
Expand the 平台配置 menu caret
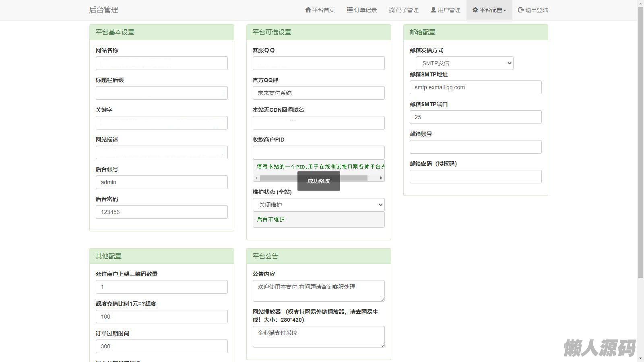coord(505,10)
